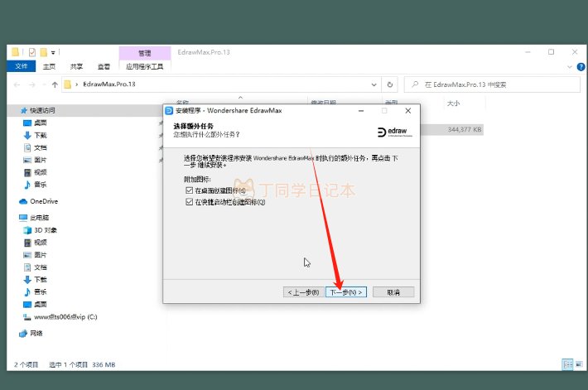Click the 下一步(N) next button
The image size is (588, 390).
tap(346, 292)
